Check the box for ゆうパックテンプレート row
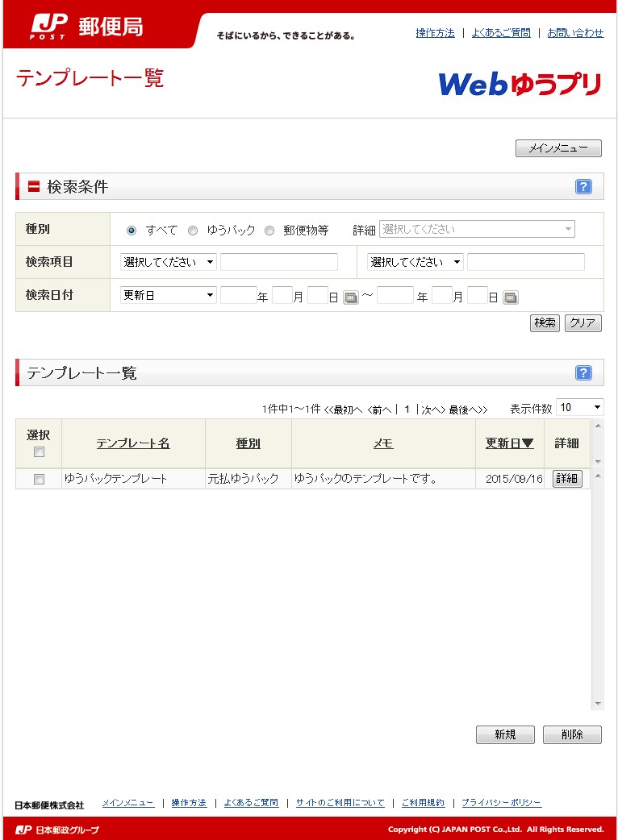 39,480
